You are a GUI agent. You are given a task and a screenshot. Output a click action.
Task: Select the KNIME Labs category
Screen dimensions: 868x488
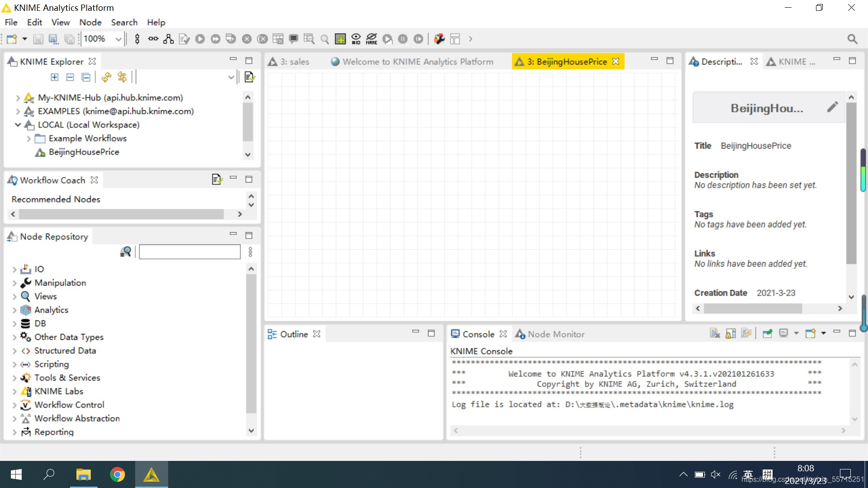click(x=59, y=391)
